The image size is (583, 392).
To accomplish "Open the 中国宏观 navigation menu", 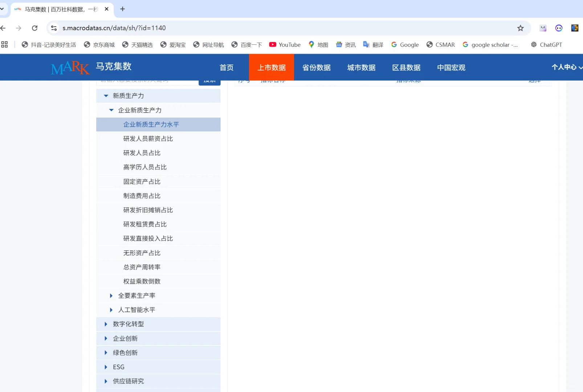I will 450,67.
